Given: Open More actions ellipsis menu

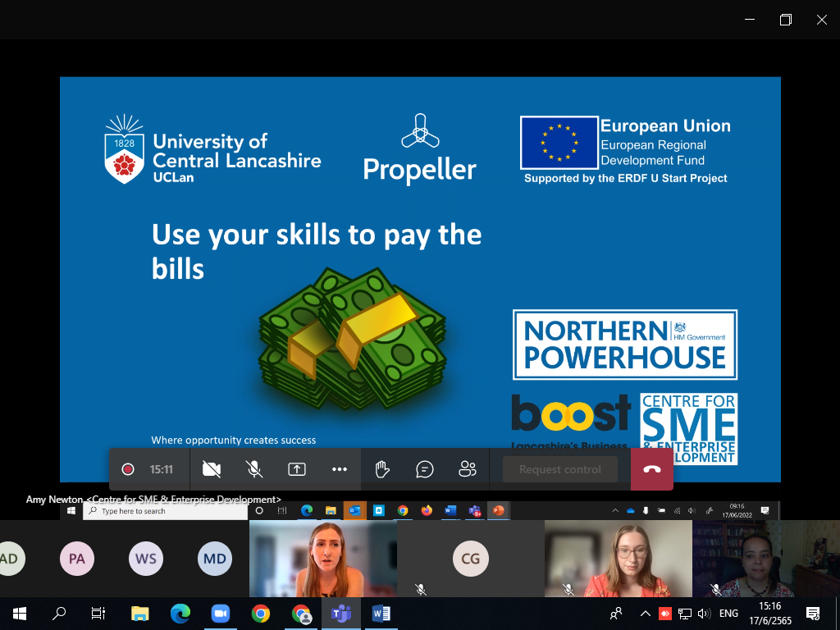Looking at the screenshot, I should (x=340, y=470).
